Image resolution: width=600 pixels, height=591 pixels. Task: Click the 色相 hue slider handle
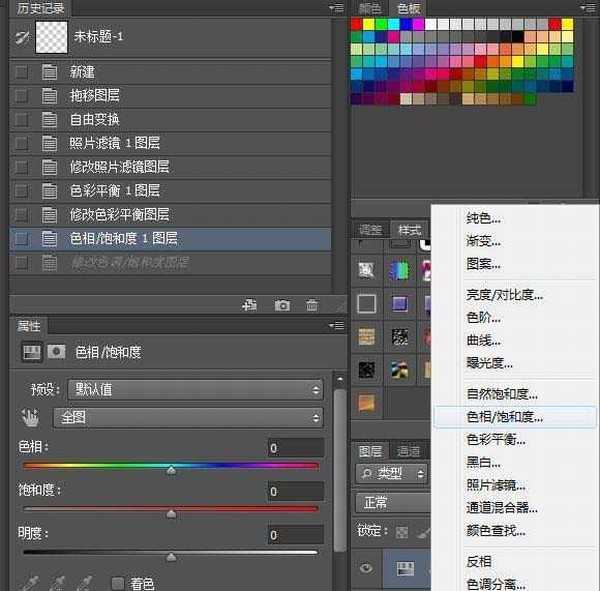click(x=171, y=468)
